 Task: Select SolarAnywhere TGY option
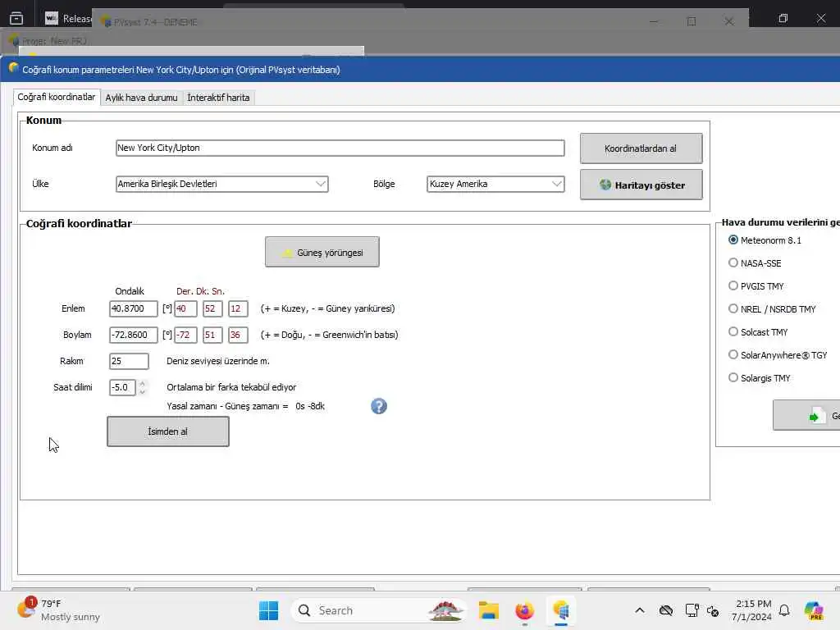[733, 354]
